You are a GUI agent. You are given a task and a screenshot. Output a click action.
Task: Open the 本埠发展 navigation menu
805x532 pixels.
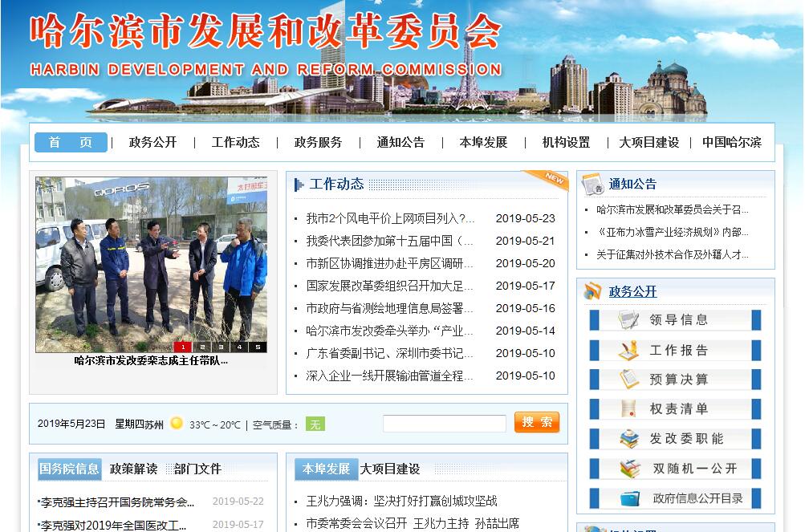point(484,142)
